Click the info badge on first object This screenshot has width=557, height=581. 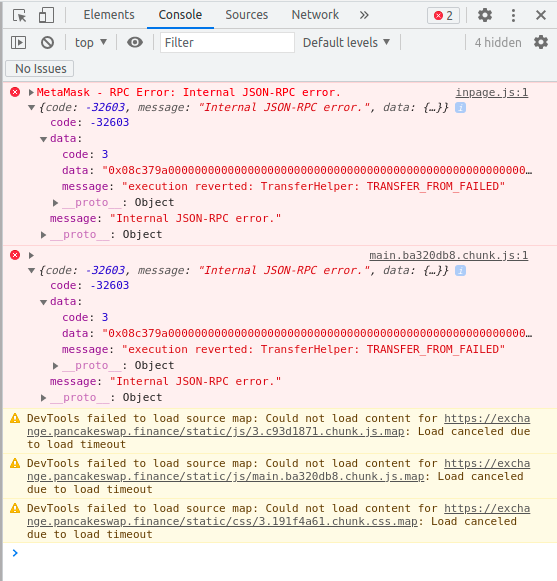(x=460, y=108)
